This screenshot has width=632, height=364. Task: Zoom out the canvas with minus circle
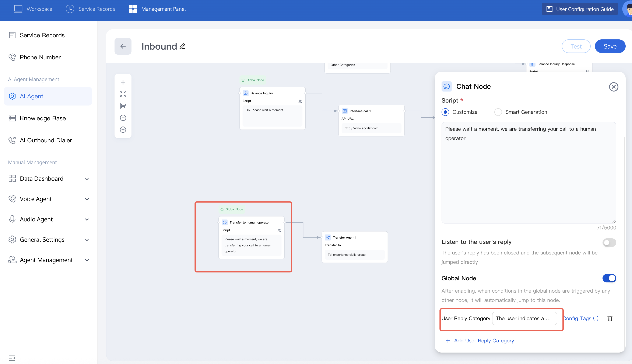123,118
